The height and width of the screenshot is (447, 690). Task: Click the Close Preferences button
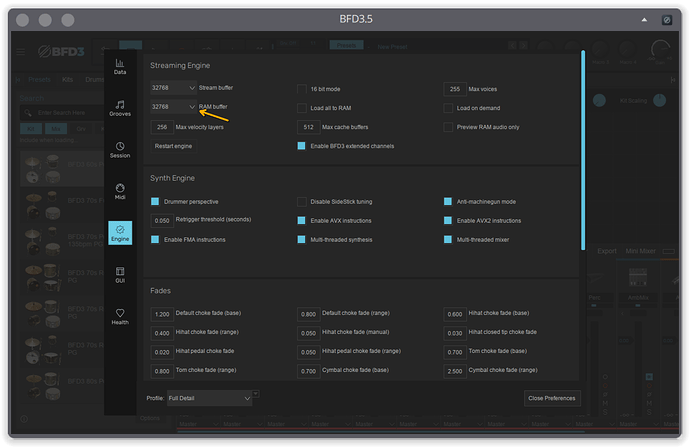tap(551, 398)
